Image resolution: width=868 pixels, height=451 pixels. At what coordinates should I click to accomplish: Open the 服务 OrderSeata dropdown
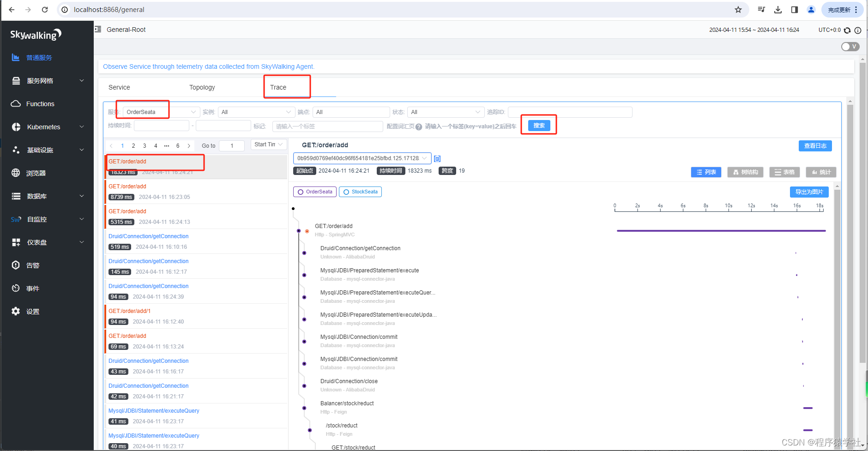coord(161,112)
